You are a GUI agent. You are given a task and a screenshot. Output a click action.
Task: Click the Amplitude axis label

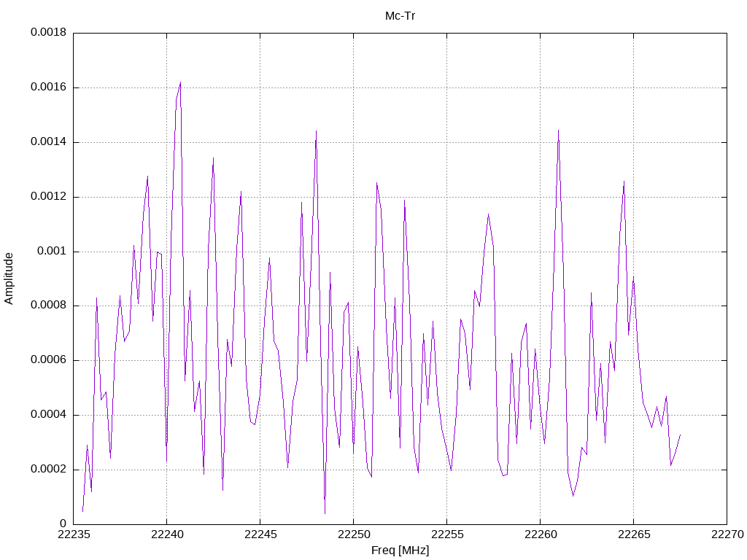tap(9, 279)
